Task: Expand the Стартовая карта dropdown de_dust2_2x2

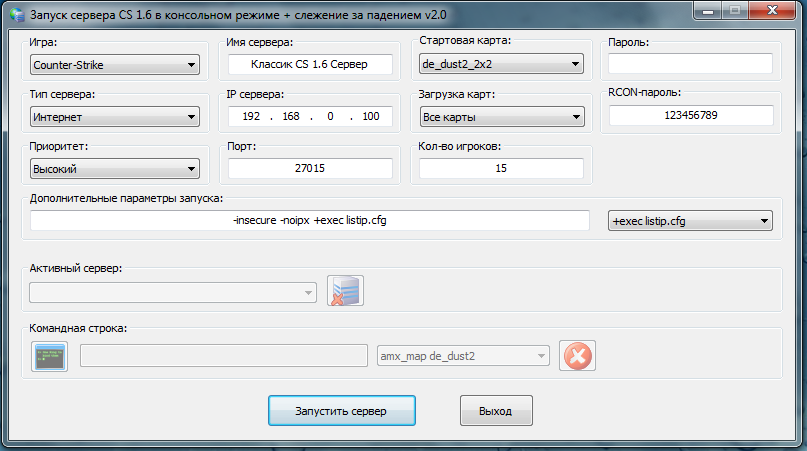Action: click(x=502, y=65)
